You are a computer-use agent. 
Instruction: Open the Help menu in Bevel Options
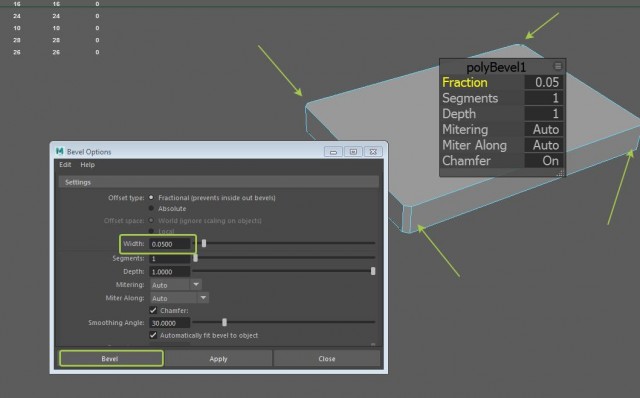87,165
